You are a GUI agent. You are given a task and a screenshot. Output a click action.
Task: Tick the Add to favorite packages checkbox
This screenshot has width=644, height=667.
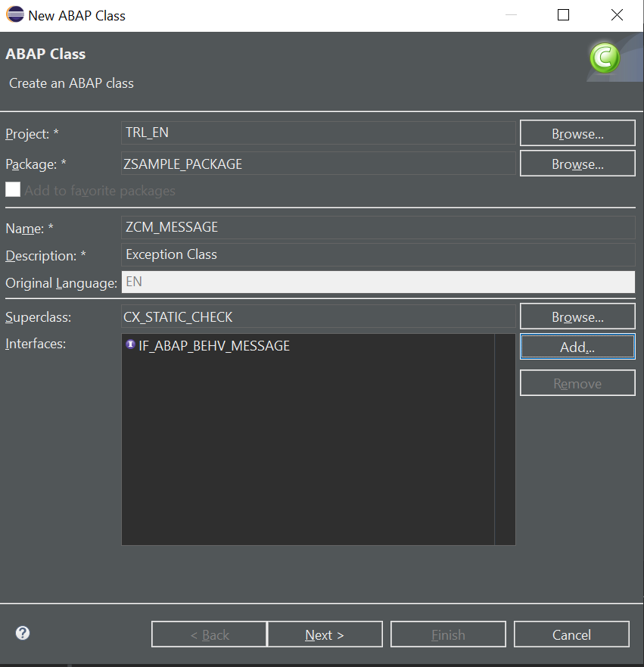(13, 190)
